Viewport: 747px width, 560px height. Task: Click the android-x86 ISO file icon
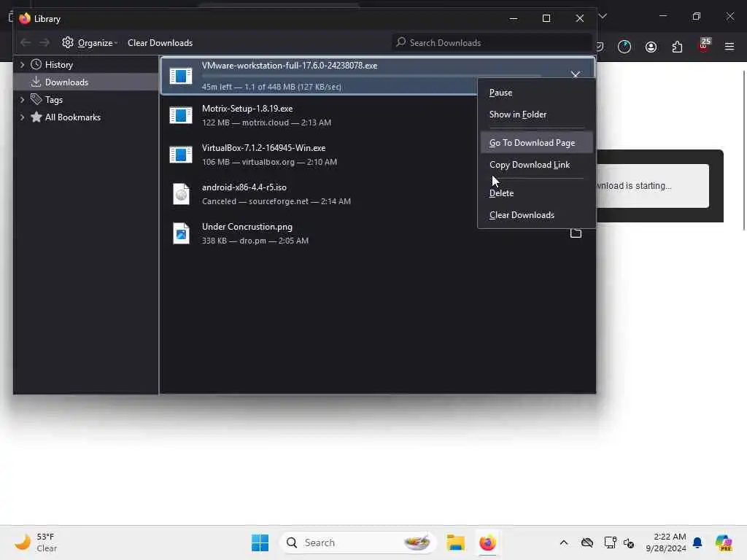tap(181, 194)
